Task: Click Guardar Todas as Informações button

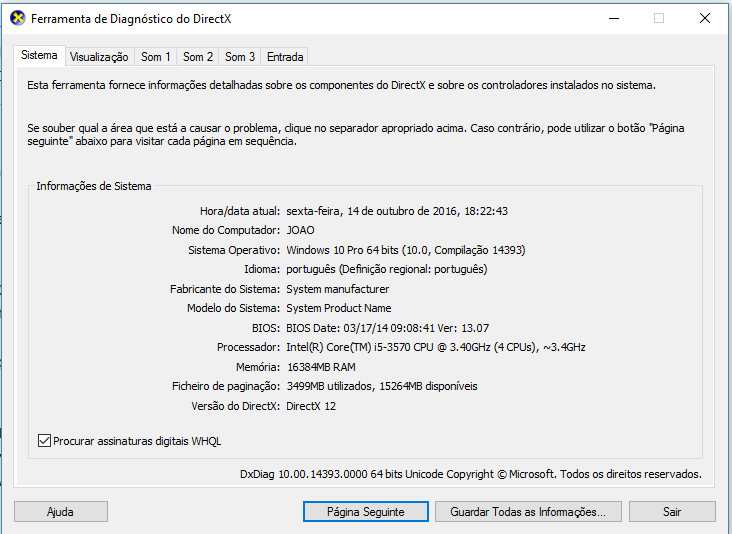Action: point(528,511)
